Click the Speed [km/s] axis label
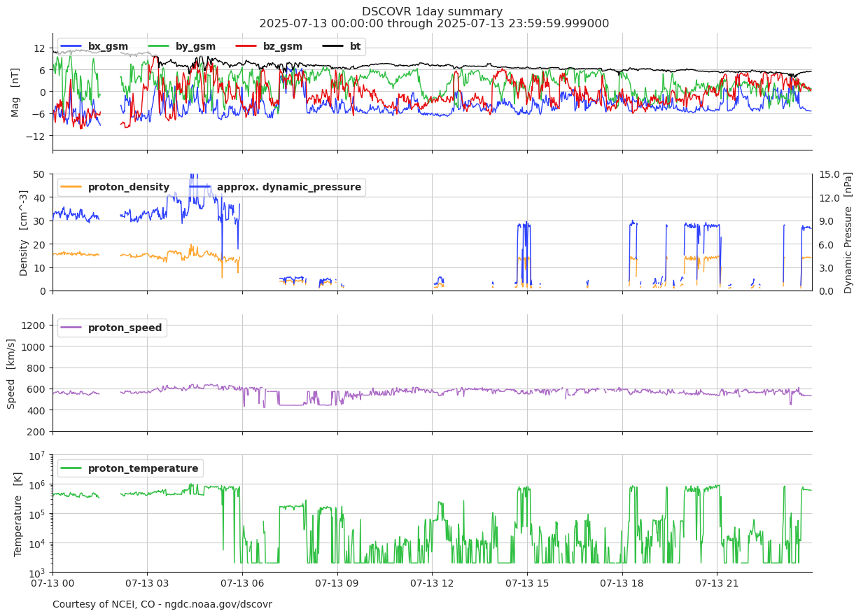 tap(11, 373)
